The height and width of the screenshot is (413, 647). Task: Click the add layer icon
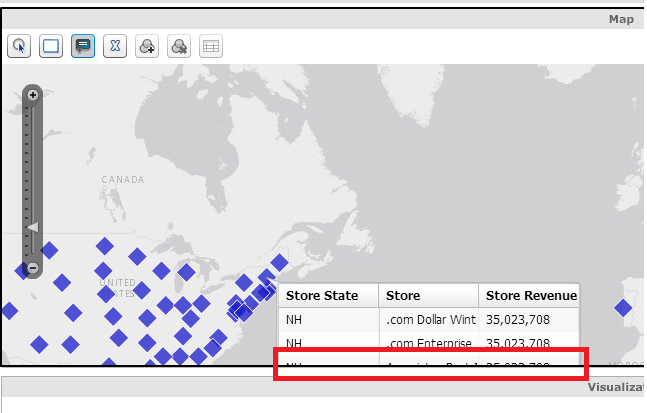[147, 46]
